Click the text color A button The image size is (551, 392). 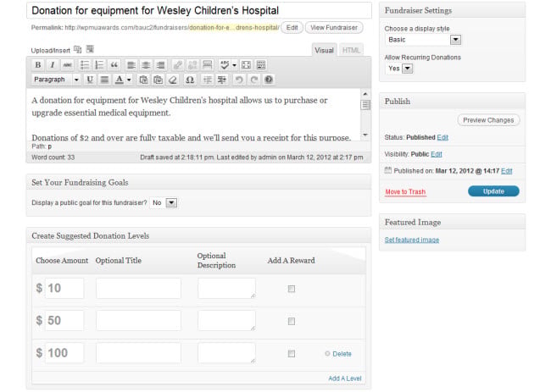[x=120, y=80]
